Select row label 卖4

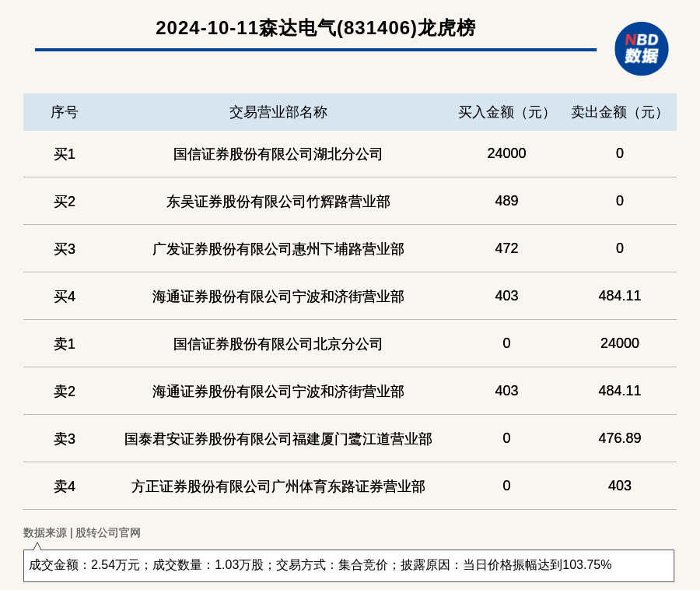coord(65,486)
